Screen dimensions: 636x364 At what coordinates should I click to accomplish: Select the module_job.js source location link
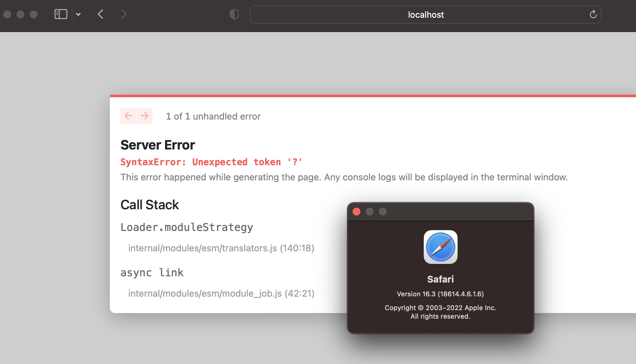click(x=221, y=293)
